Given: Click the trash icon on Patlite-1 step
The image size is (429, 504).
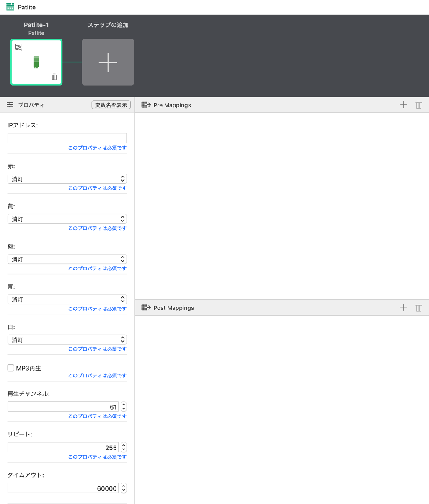Looking at the screenshot, I should tap(54, 77).
